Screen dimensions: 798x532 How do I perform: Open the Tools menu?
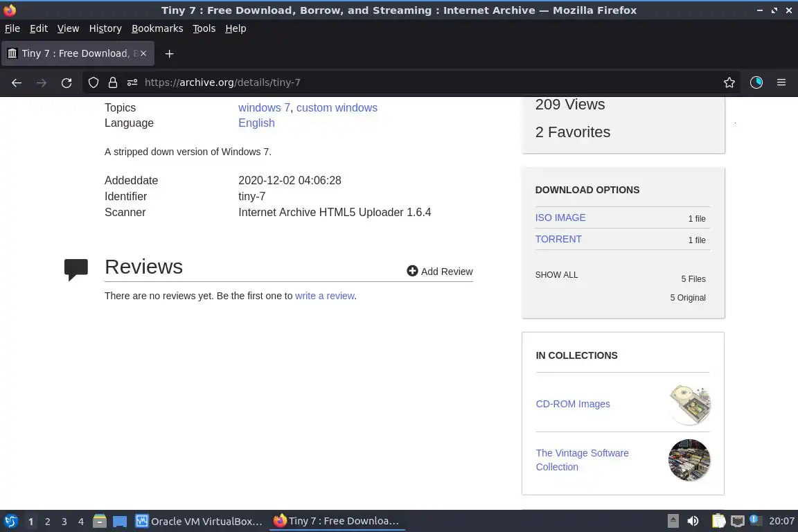coord(204,28)
